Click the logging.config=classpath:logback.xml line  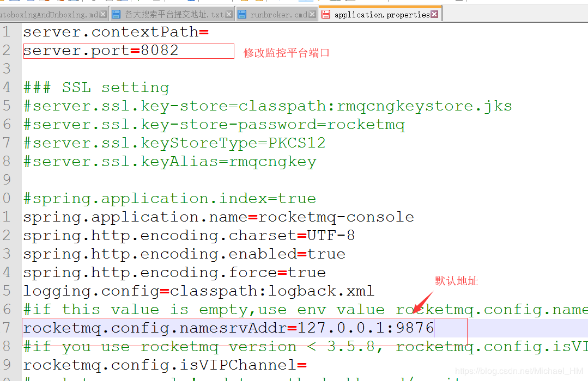199,291
